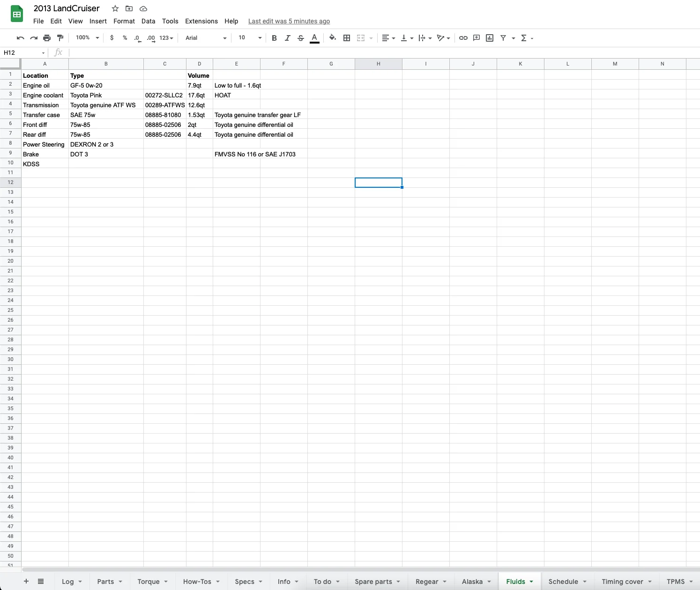
Task: Open horizontal align options
Action: coord(388,38)
